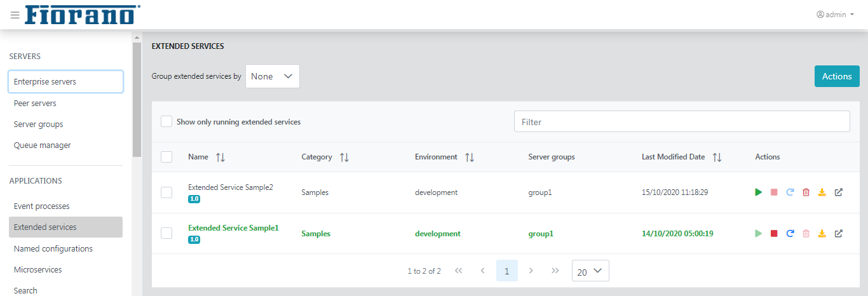Open Extended Service Sample2 name link
This screenshot has width=868, height=296.
point(231,187)
